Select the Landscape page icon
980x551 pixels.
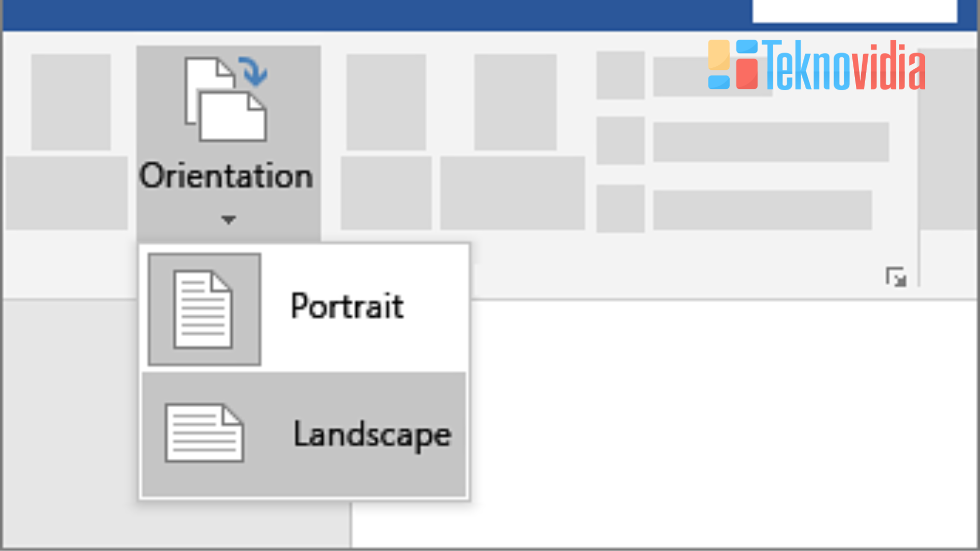coord(203,433)
